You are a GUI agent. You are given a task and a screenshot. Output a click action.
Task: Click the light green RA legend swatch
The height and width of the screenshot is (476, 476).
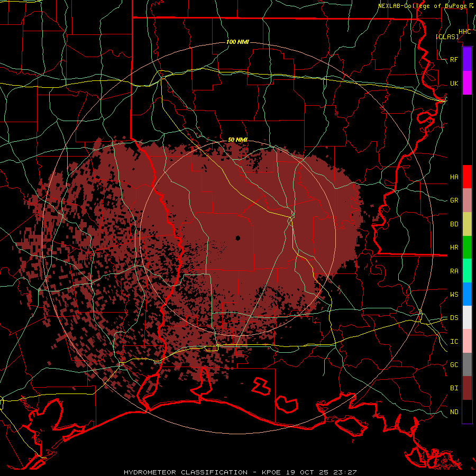[x=467, y=271]
